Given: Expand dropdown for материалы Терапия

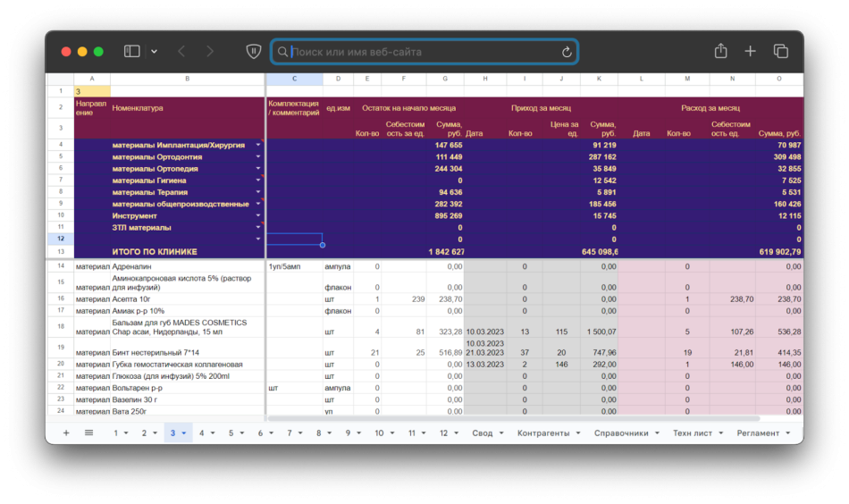Looking at the screenshot, I should point(258,192).
